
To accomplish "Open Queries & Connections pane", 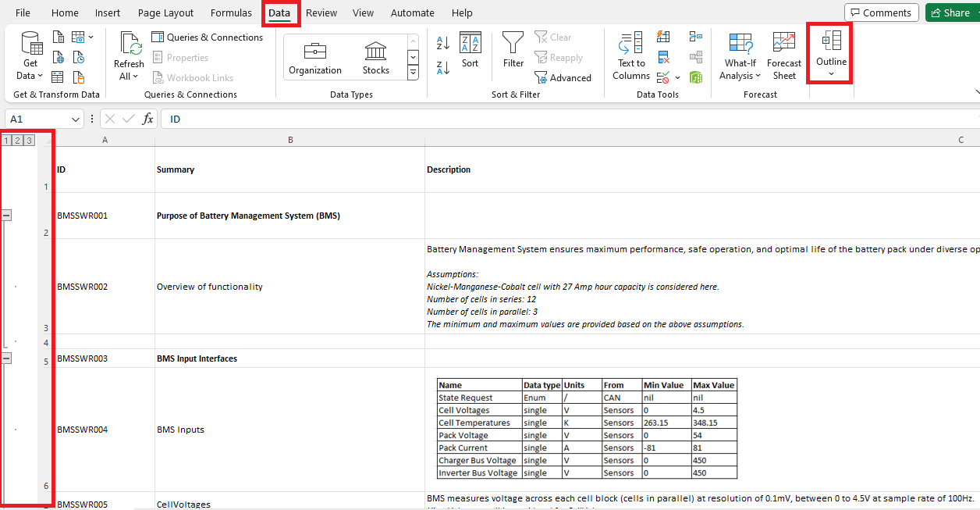I will [x=208, y=37].
